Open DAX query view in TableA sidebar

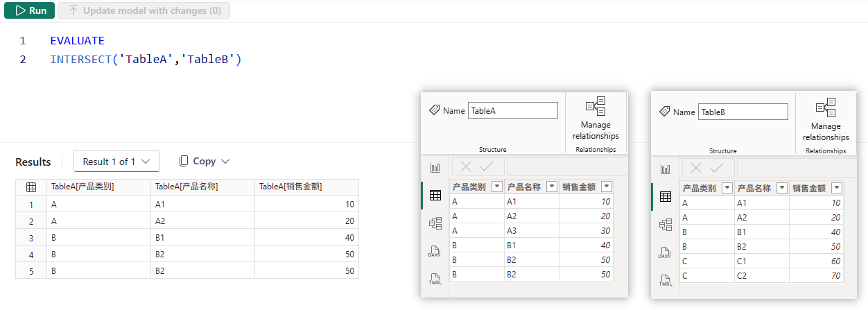[435, 251]
